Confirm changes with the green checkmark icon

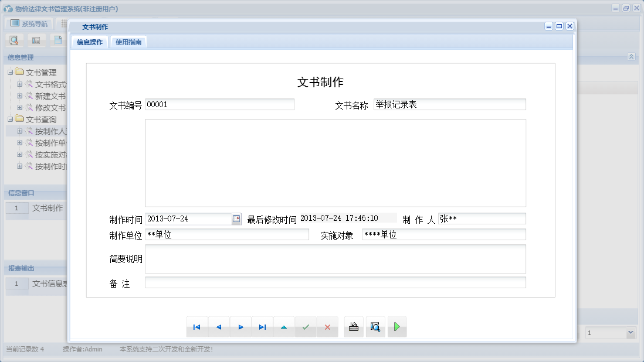[306, 327]
